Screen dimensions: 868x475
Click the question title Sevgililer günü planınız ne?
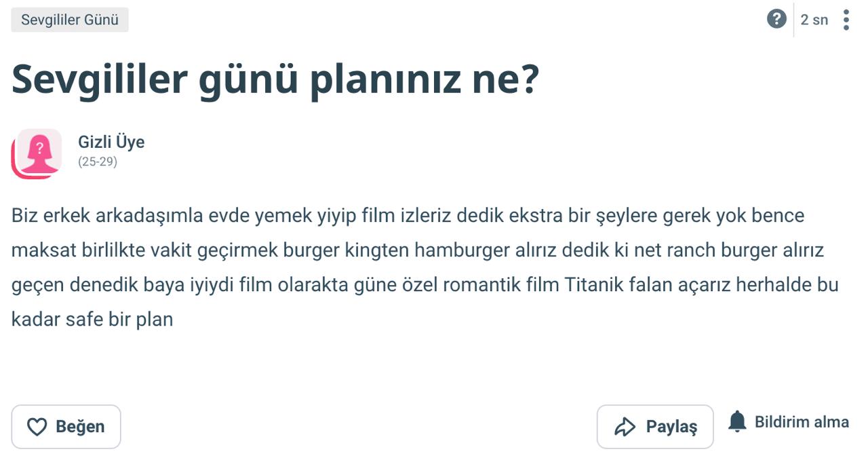coord(275,80)
